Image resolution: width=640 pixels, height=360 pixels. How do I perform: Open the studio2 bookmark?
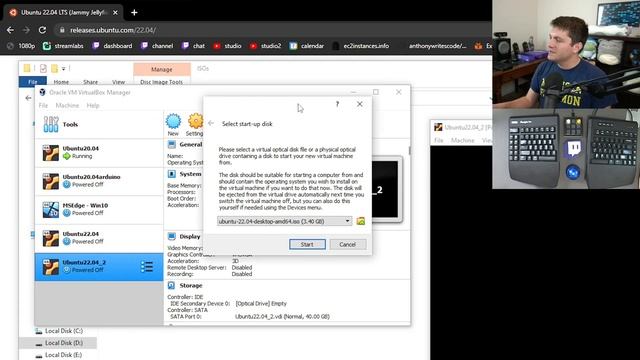coord(265,46)
